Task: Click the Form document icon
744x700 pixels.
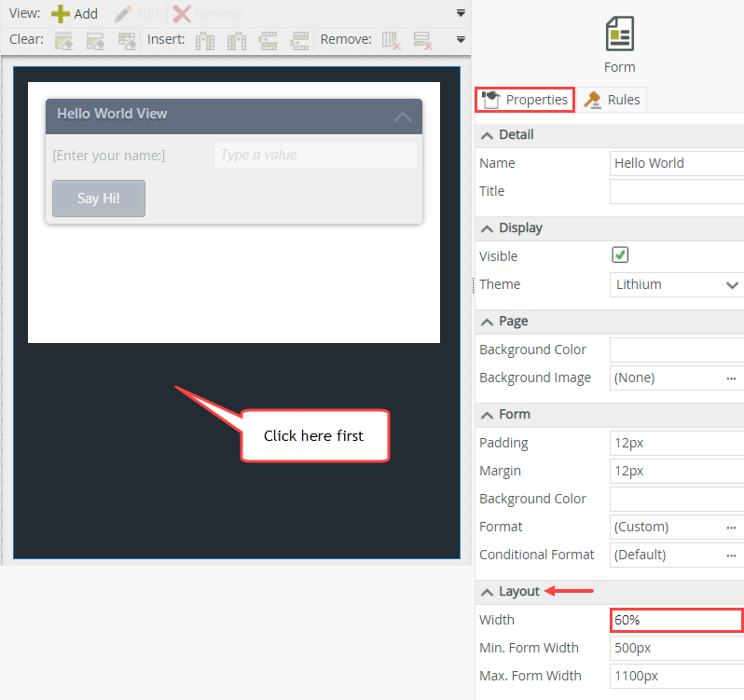Action: click(620, 34)
